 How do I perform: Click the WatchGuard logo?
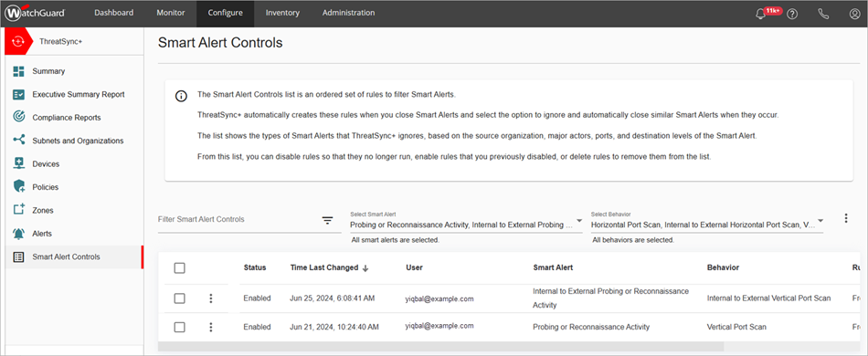tap(35, 14)
